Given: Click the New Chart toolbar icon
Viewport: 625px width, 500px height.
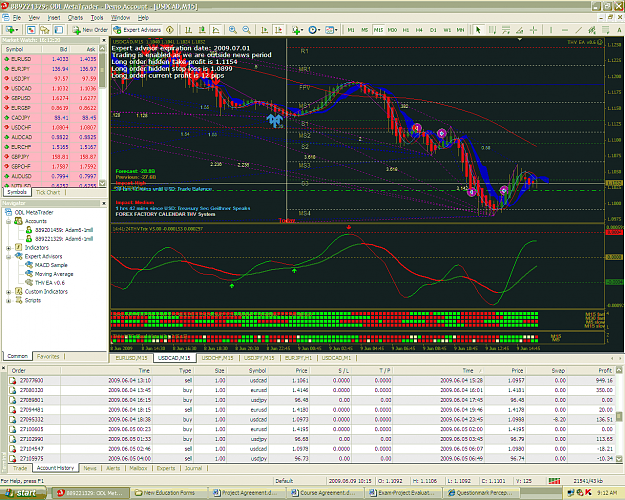Looking at the screenshot, I should [10, 30].
